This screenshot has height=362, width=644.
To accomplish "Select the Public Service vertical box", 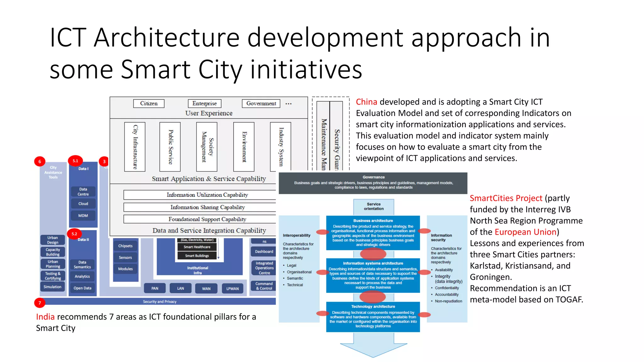I will [x=170, y=147].
